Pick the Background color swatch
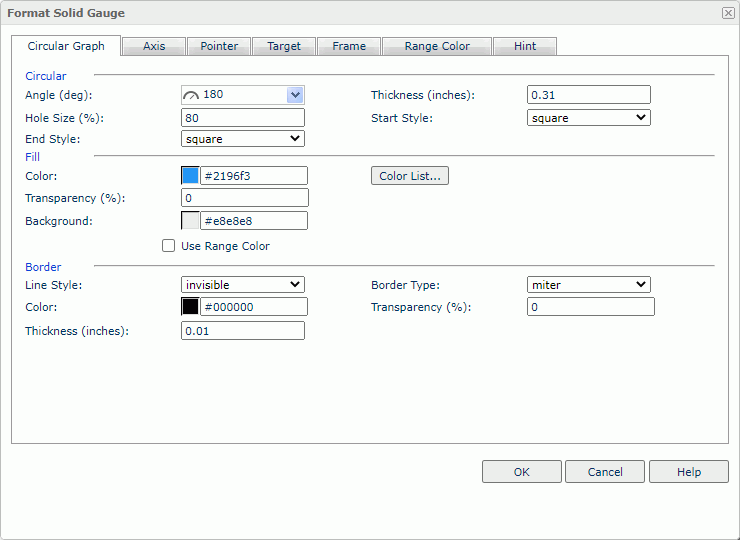The height and width of the screenshot is (540, 740). click(190, 220)
